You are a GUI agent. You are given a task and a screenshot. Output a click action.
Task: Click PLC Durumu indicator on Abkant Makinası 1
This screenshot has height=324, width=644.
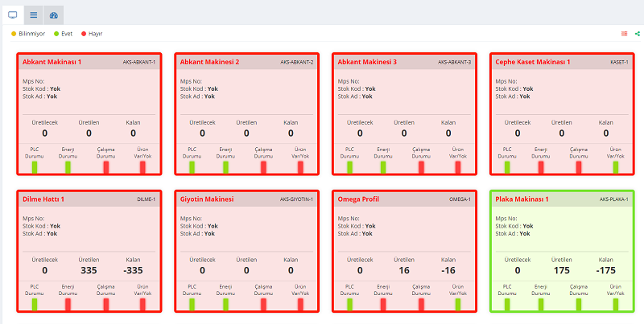coord(35,166)
